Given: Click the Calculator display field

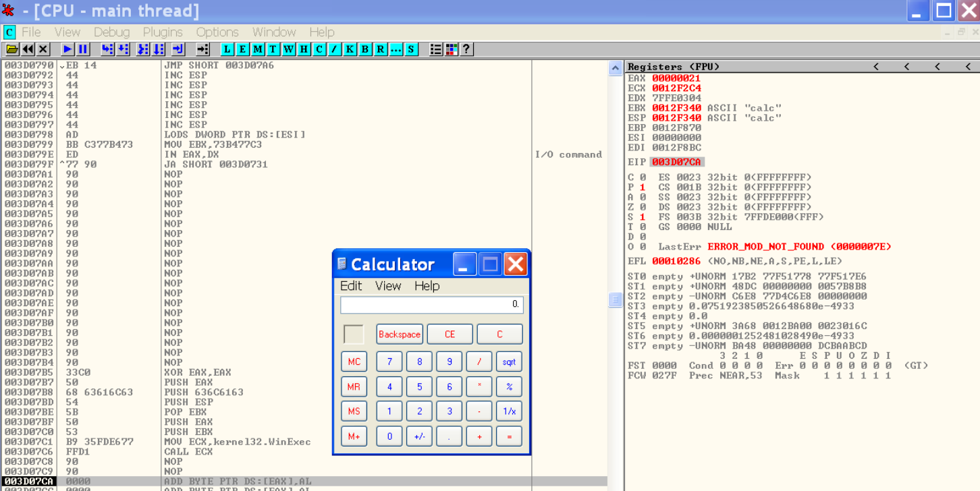Looking at the screenshot, I should (x=432, y=305).
